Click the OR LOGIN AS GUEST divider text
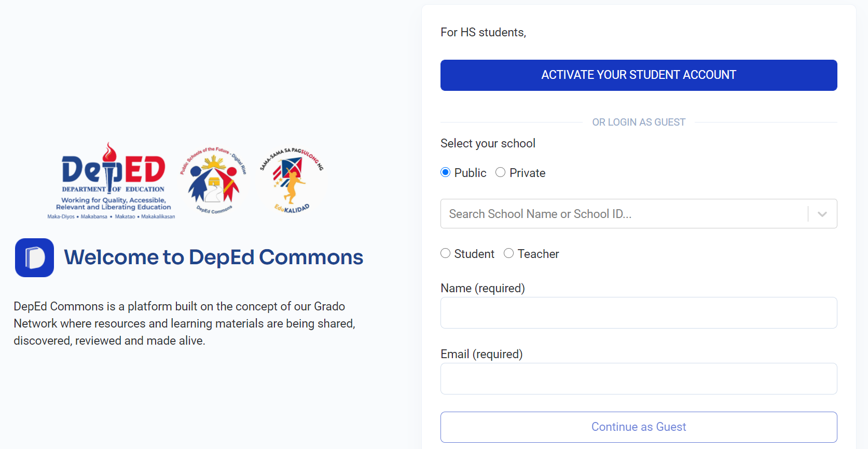 [x=639, y=122]
